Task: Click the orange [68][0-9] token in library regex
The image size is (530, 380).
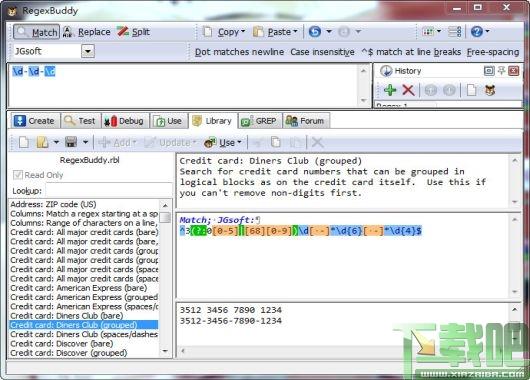Action: (268, 231)
